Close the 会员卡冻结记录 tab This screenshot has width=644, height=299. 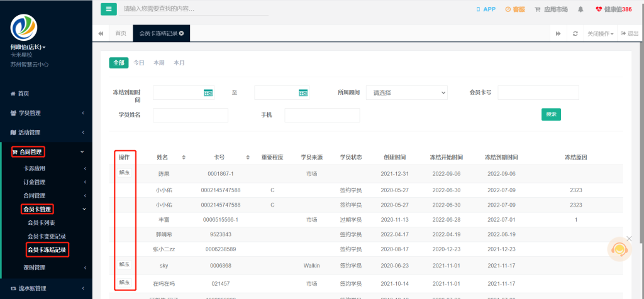coord(182,33)
